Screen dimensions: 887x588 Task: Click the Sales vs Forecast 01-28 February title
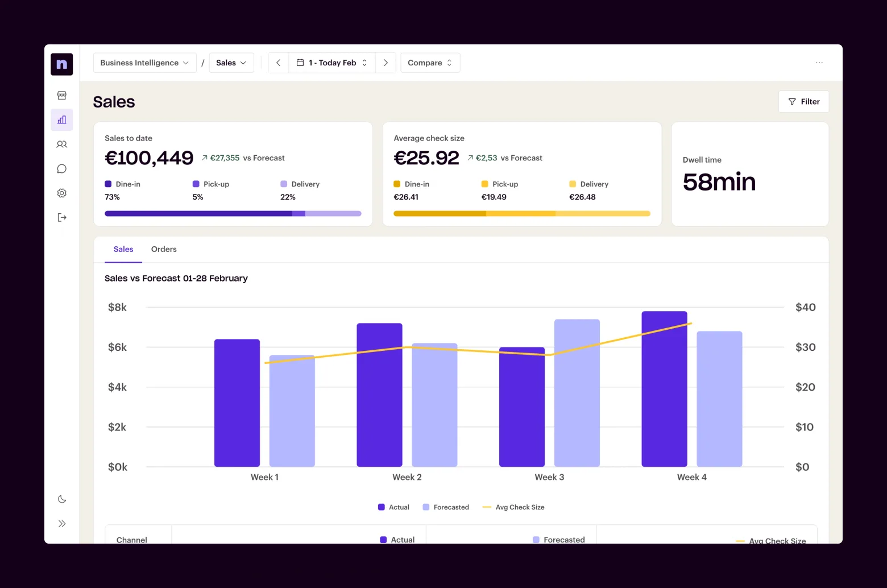click(x=176, y=279)
